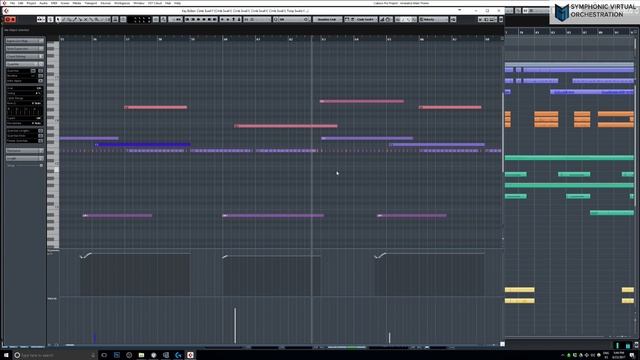Open the system tray clock on the taskbar
This screenshot has width=640, height=360.
[619, 355]
